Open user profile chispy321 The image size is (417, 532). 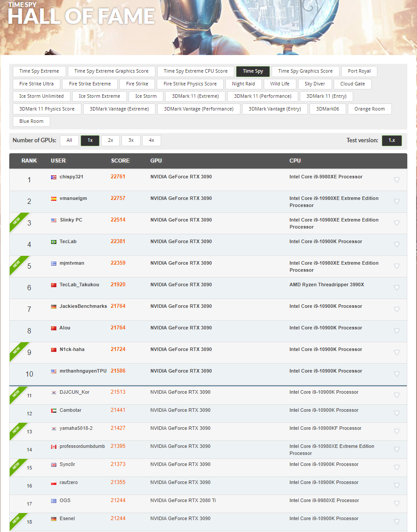click(x=71, y=177)
